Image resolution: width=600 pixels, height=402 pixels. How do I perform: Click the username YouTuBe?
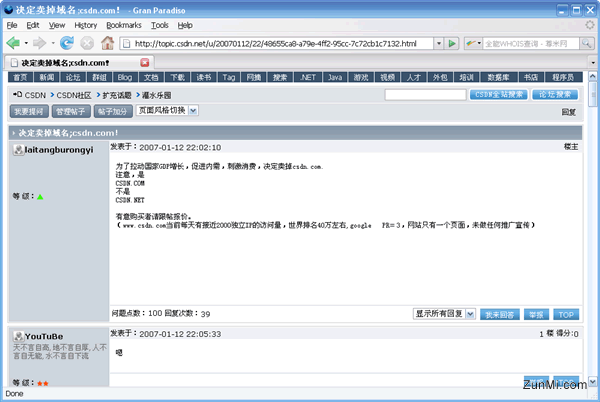click(x=44, y=337)
